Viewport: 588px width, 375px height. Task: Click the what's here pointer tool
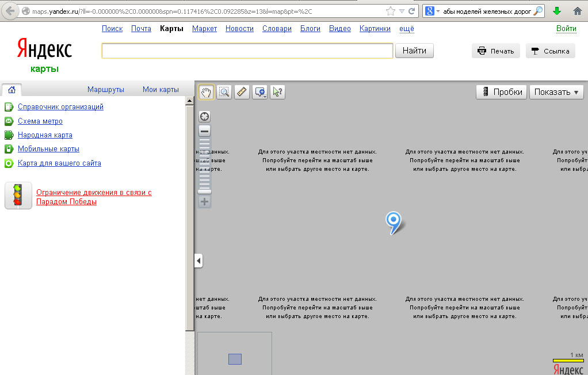point(277,92)
